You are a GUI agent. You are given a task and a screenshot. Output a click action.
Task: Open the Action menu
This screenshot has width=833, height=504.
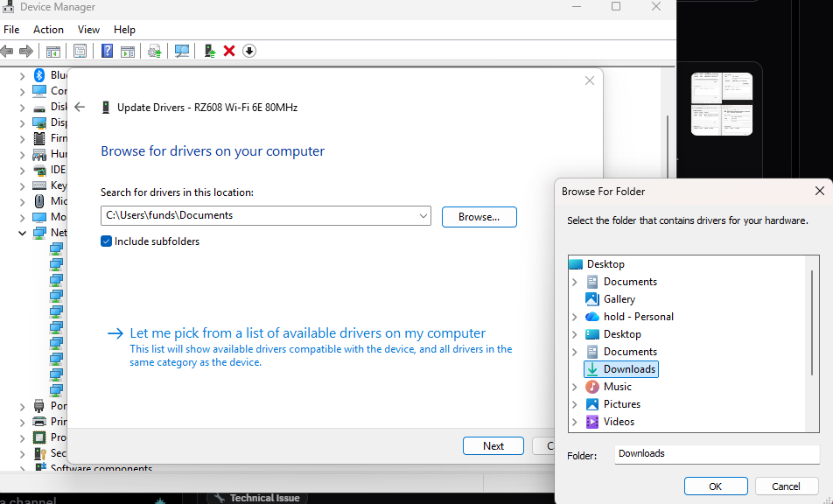(48, 30)
